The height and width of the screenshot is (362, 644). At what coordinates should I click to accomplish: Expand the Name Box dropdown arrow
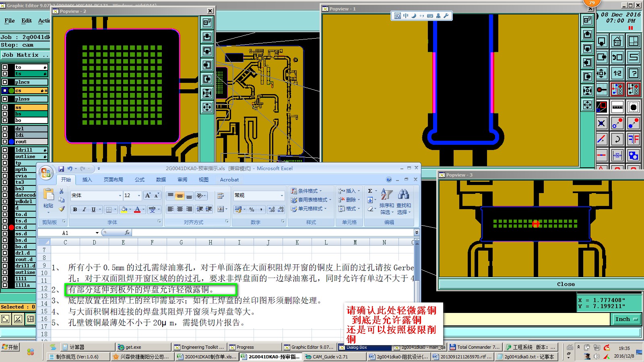[x=97, y=233]
